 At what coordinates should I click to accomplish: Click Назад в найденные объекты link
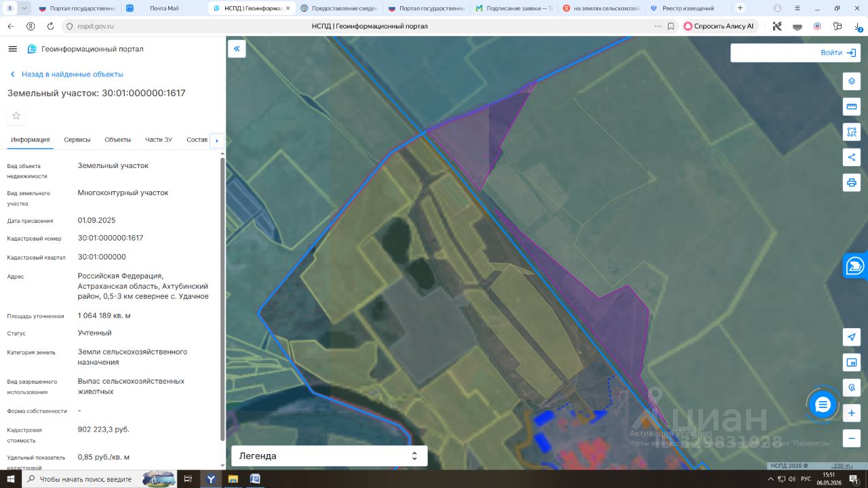coord(73,75)
